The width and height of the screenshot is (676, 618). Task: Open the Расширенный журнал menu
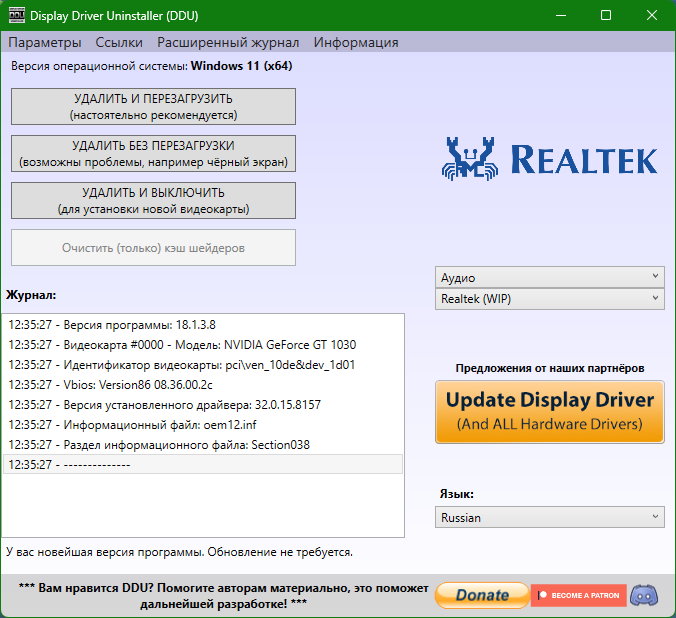click(x=228, y=42)
